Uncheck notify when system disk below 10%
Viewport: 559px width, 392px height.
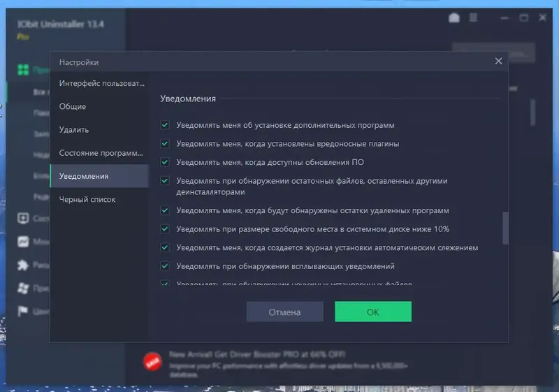coord(165,228)
